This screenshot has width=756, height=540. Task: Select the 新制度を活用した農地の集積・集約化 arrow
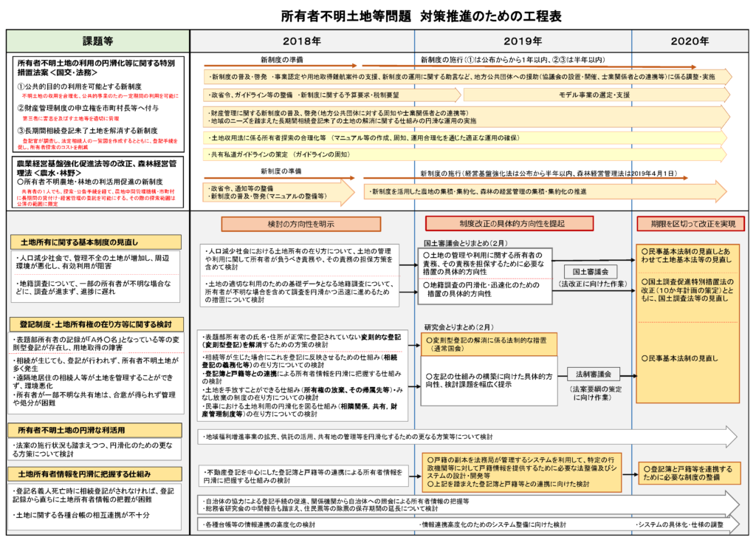546,191
